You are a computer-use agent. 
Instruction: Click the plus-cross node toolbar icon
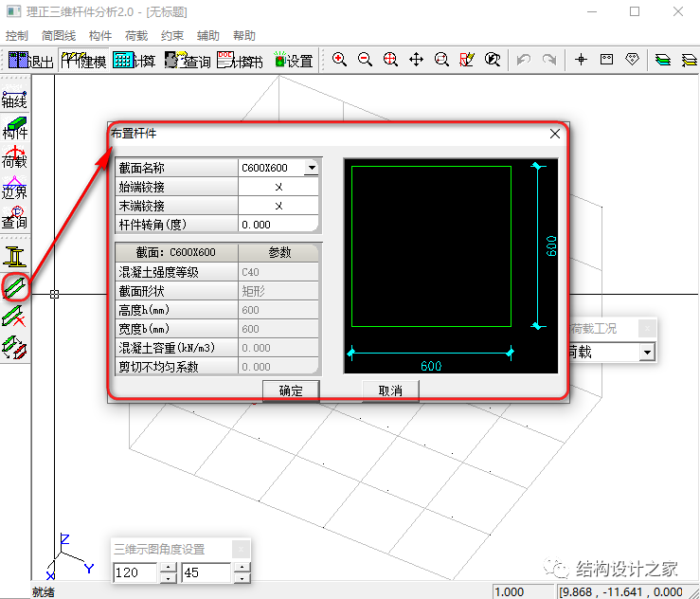point(581,60)
